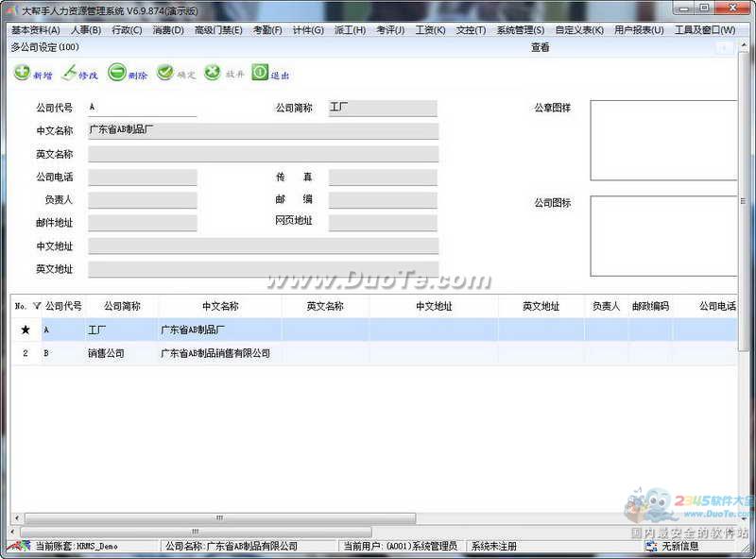Viewport: 756px width, 559px height.
Task: Click the 退出 (Exit) power icon
Action: [x=260, y=73]
